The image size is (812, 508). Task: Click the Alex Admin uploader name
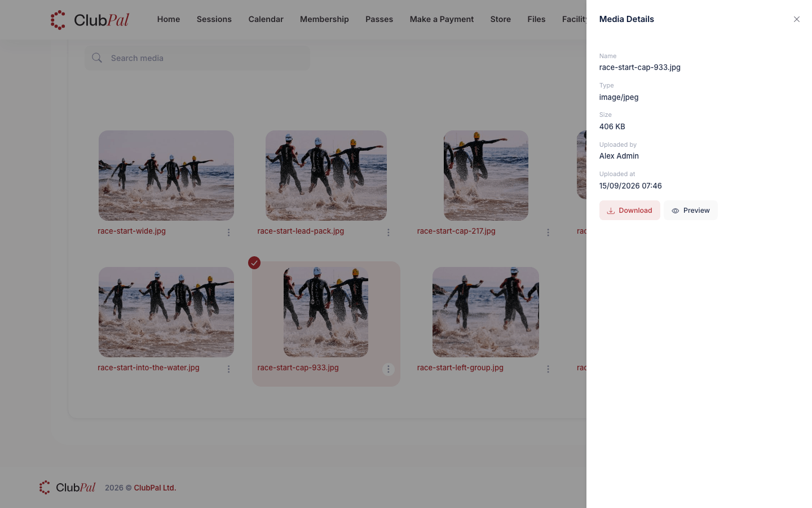[619, 156]
